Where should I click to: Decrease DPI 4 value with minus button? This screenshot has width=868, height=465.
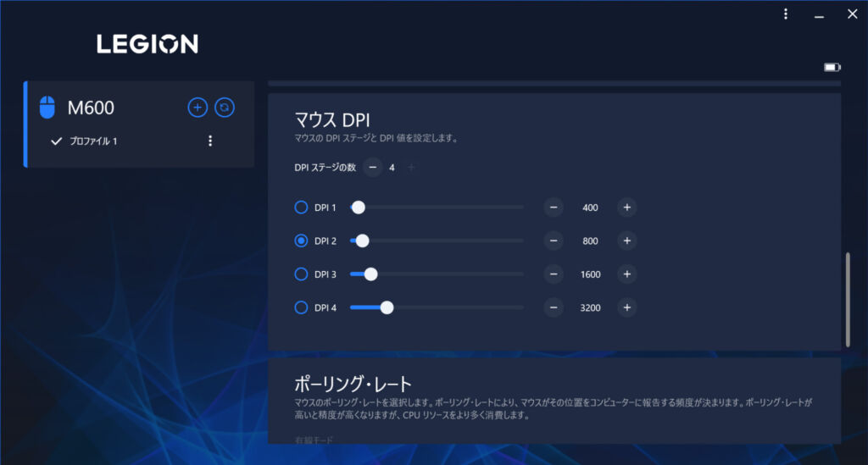[x=554, y=307]
